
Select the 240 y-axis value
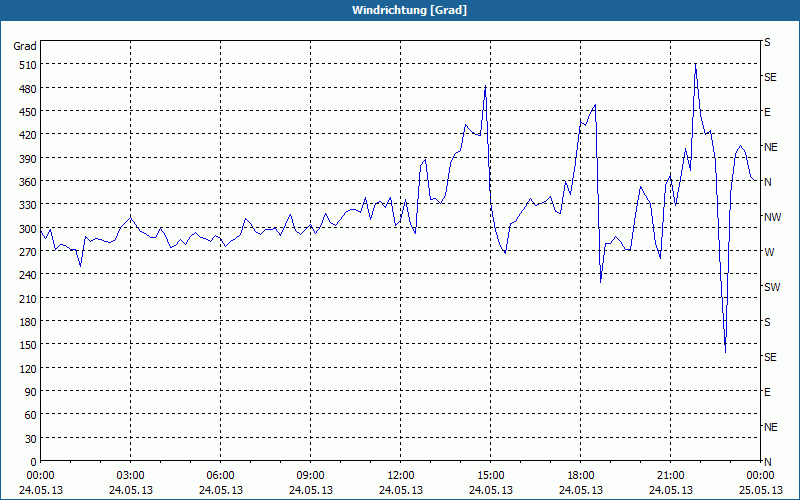pos(29,276)
